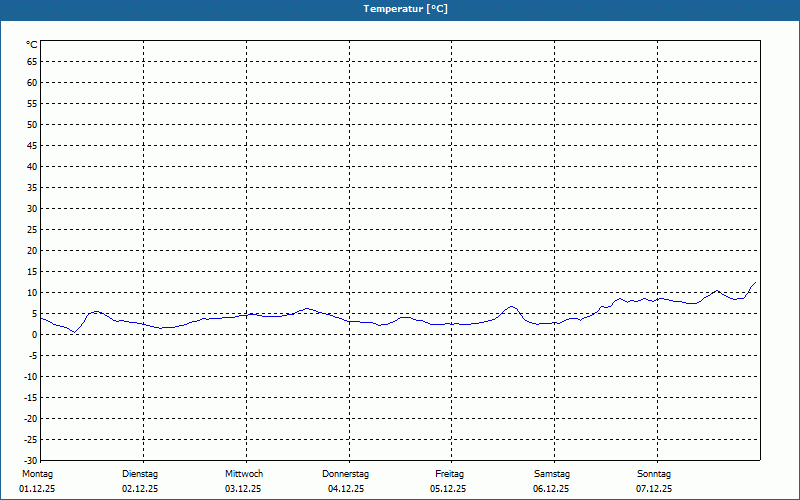
Task: Click the 40 axis label
Action: 32,167
